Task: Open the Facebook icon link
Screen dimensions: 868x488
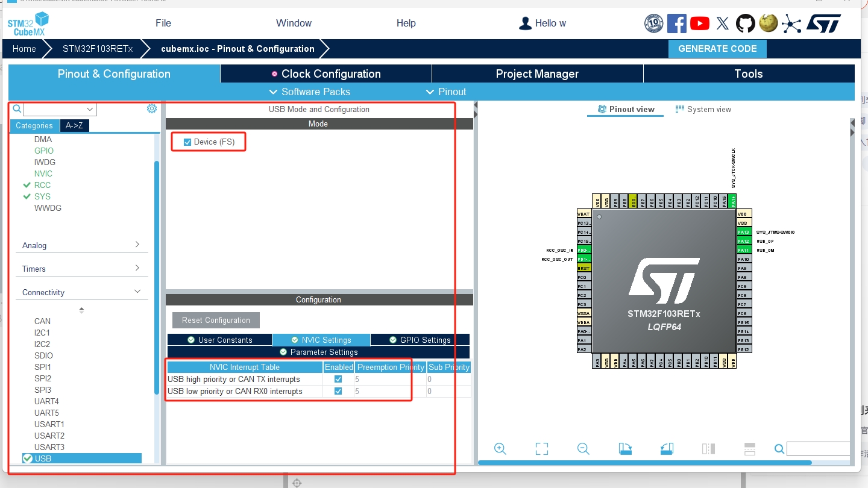Action: pos(677,23)
